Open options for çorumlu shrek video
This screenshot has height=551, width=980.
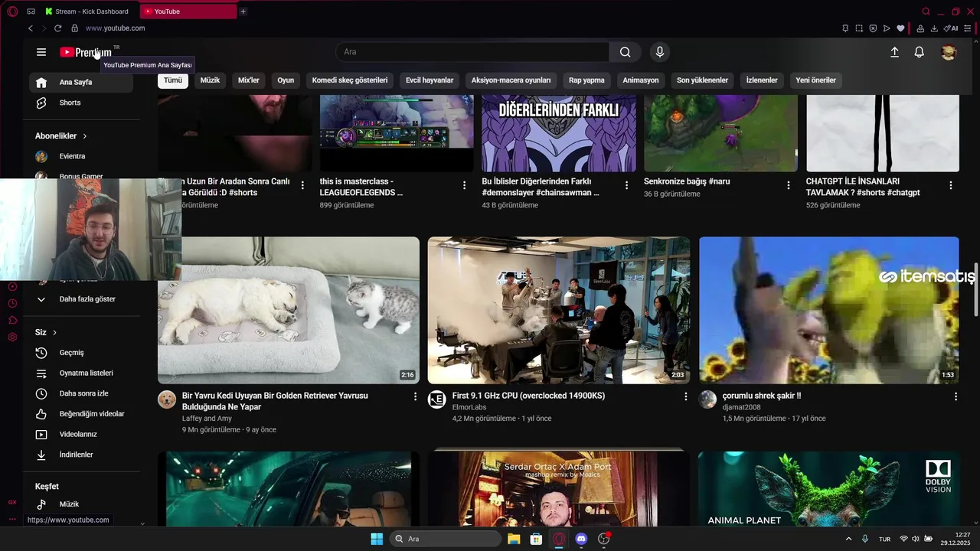955,396
